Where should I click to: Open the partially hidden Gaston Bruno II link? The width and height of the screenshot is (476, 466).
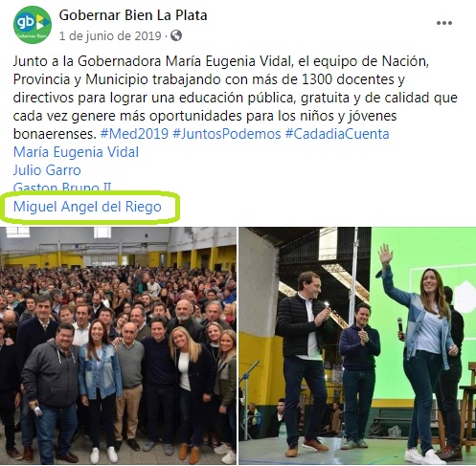(62, 187)
